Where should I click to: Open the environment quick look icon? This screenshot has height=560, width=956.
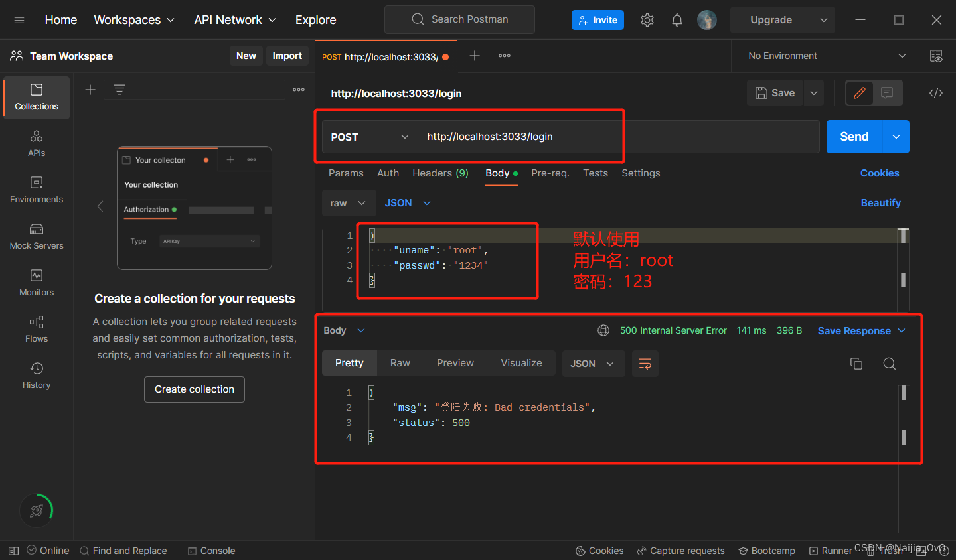click(x=936, y=56)
